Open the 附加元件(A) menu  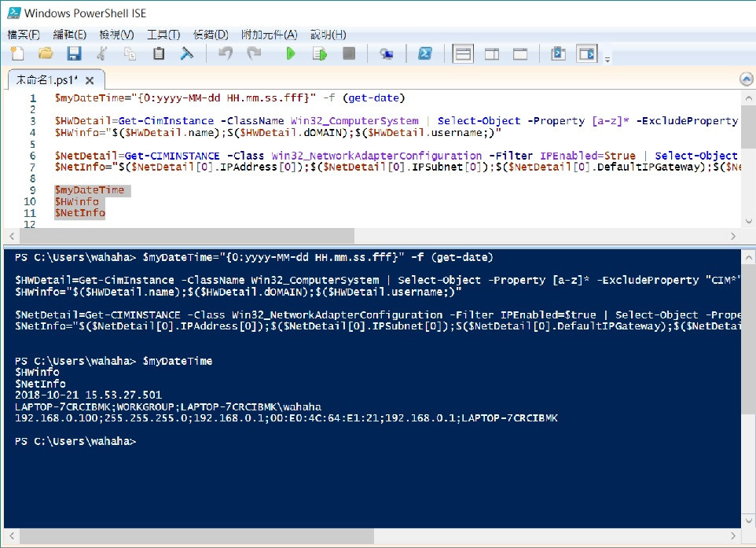(269, 35)
